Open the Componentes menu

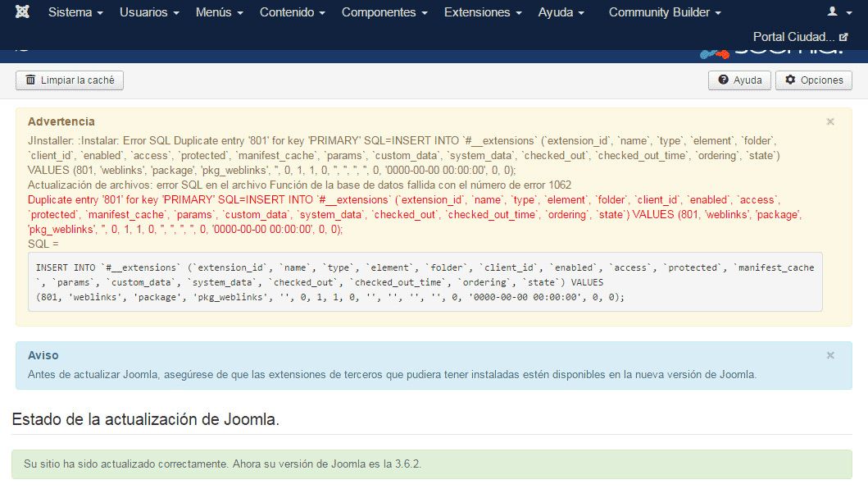384,12
